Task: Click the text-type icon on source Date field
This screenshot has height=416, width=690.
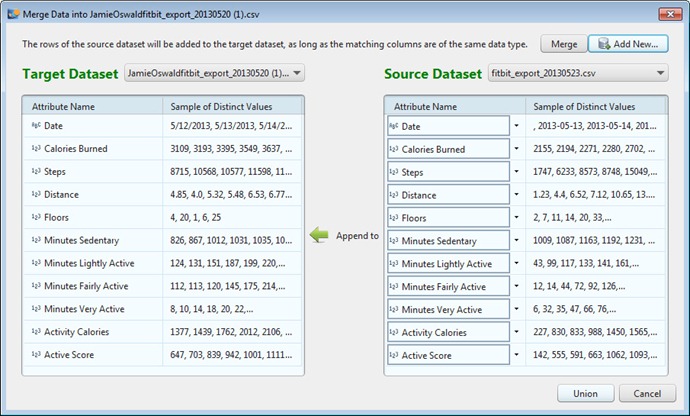Action: pos(395,126)
